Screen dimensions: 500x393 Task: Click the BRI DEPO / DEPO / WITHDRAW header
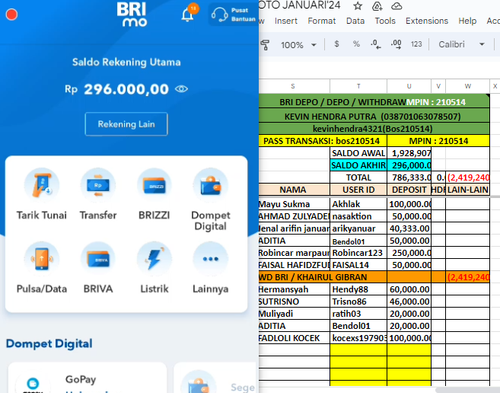tap(374, 102)
